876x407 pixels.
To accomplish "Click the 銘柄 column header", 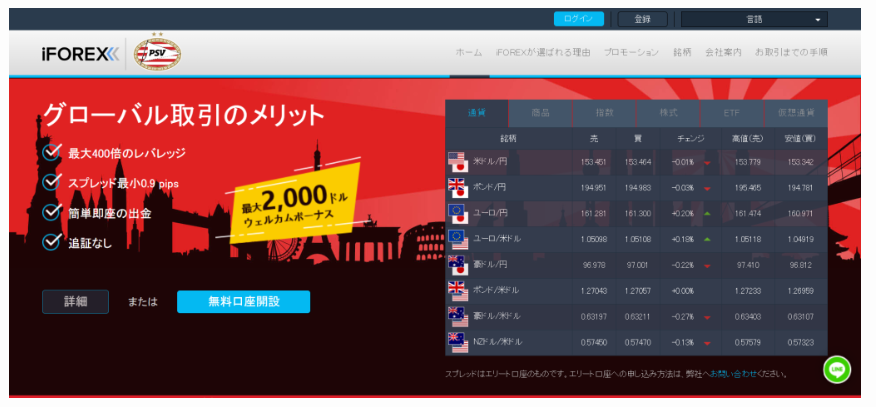I will [x=508, y=138].
